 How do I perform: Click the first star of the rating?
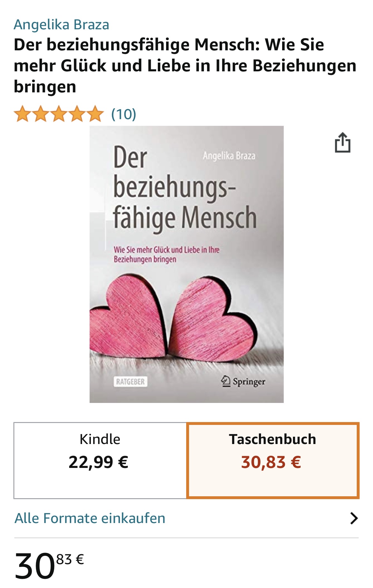22,114
